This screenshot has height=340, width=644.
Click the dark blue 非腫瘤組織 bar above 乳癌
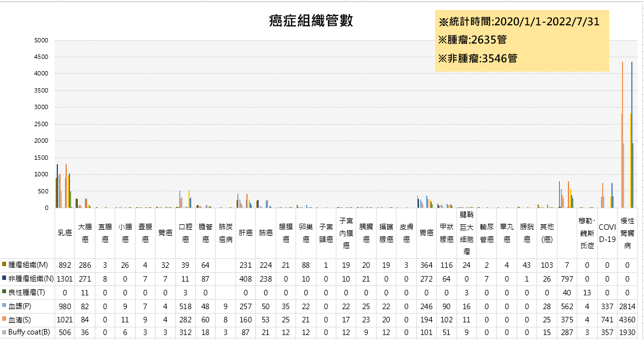pyautogui.click(x=57, y=186)
